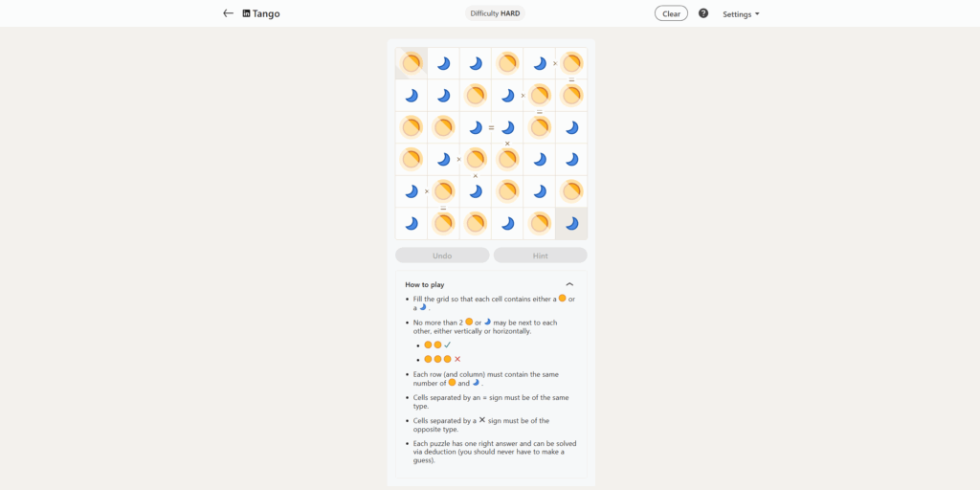Viewport: 980px width, 490px height.
Task: Click the sun in the top-left grid cell
Action: [x=412, y=63]
